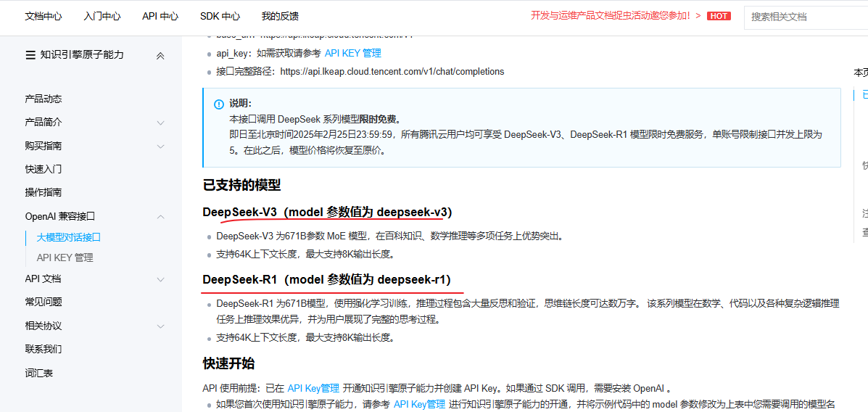868x412 pixels.
Task: Click the API 文档 sidebar label
Action: (44, 279)
